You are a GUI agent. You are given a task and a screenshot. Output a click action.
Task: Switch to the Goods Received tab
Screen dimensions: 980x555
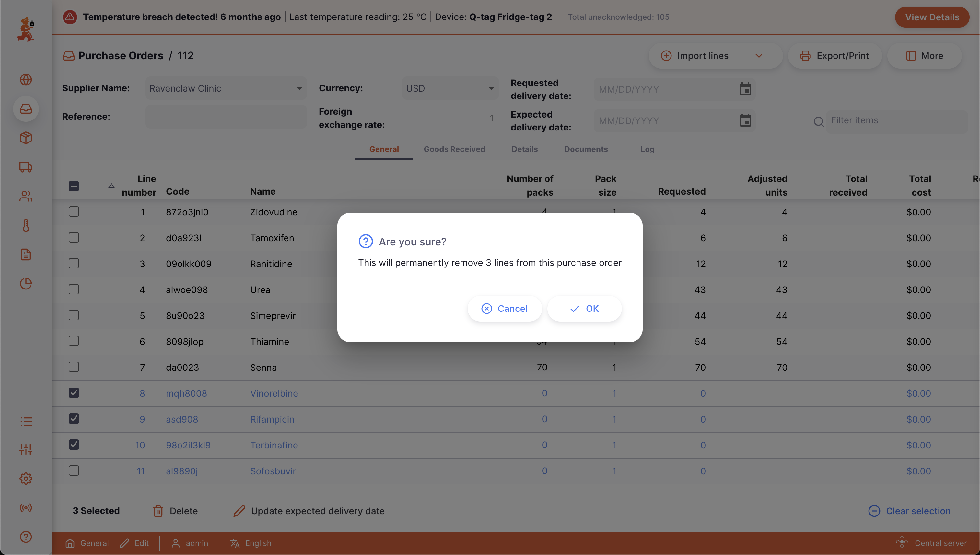[454, 149]
